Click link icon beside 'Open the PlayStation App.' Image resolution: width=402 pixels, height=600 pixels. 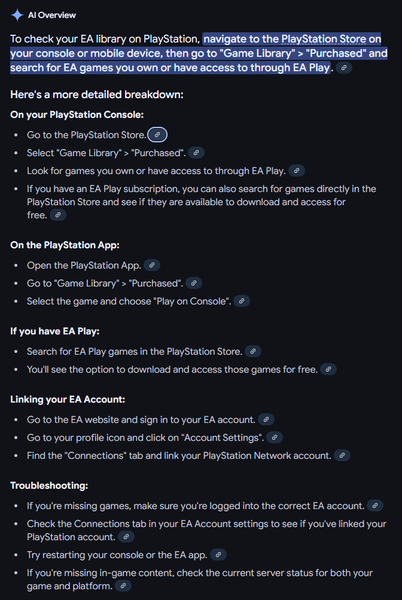point(152,265)
